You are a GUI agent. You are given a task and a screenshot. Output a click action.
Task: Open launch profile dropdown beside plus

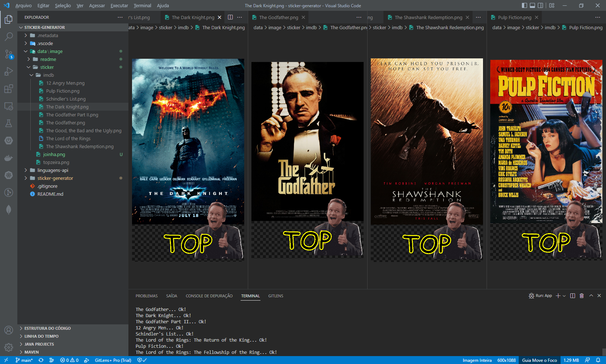[564, 296]
